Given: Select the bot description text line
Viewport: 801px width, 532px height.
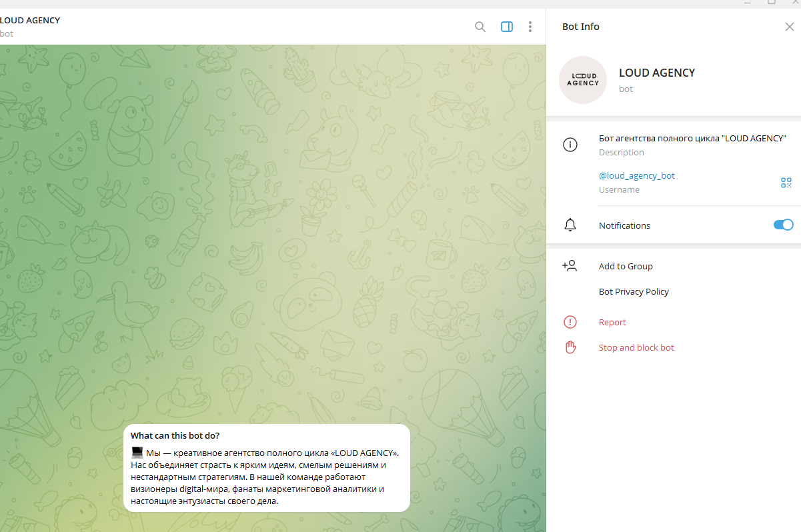Looking at the screenshot, I should (692, 139).
